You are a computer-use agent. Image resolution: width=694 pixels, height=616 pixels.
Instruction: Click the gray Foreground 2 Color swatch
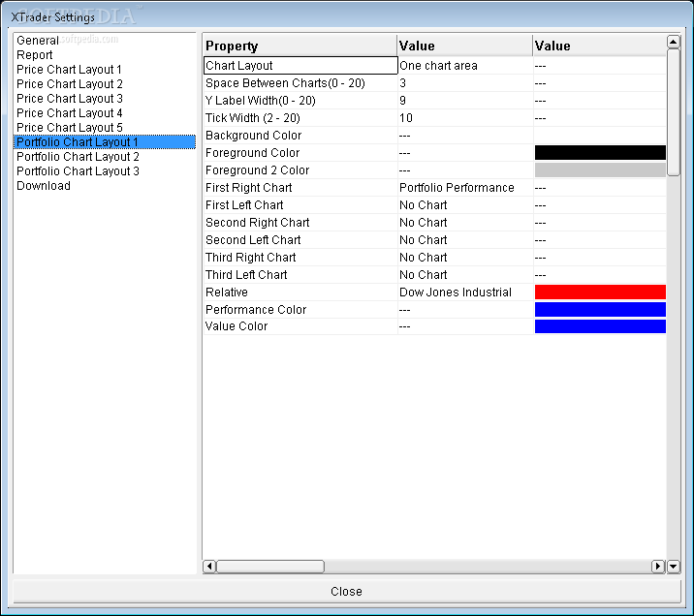pyautogui.click(x=600, y=169)
